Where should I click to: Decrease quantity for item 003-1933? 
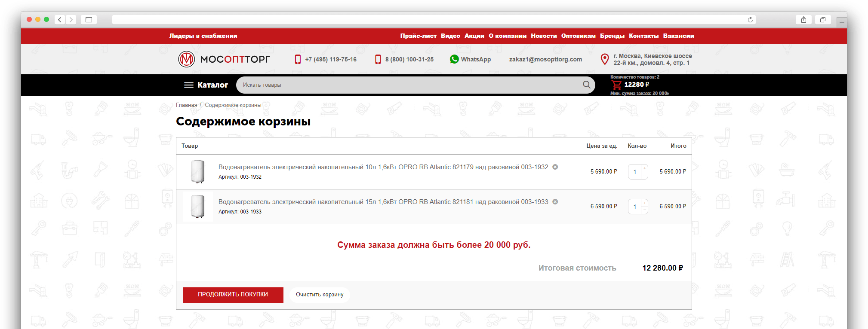click(x=645, y=210)
